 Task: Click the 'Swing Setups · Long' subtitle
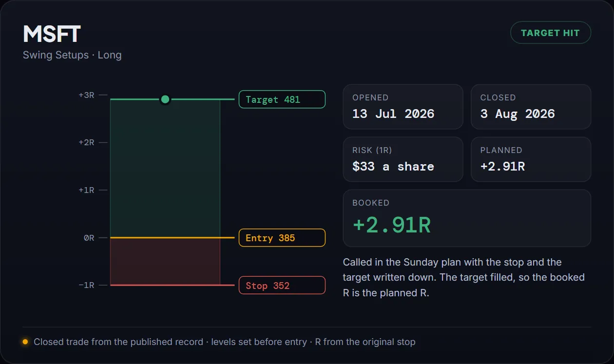tap(72, 55)
